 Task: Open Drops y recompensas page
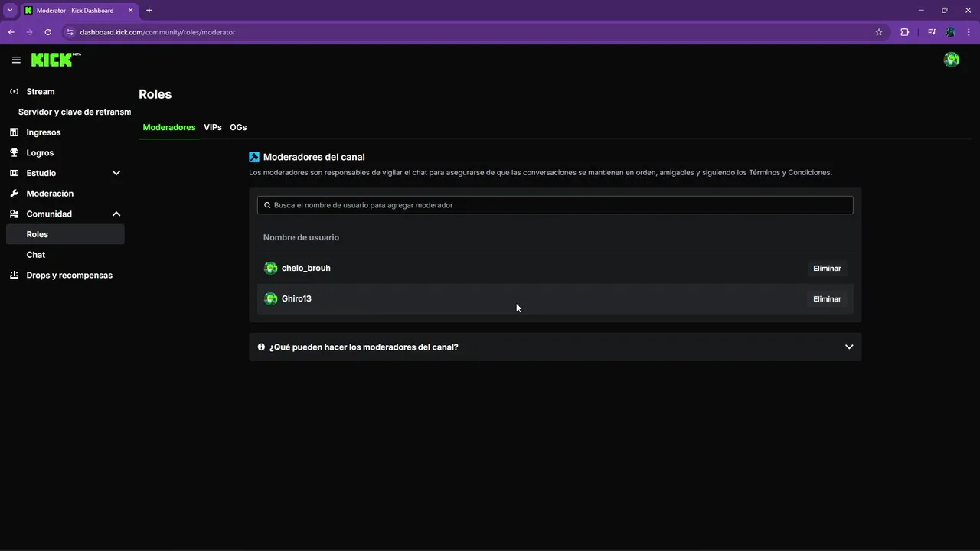coord(69,275)
